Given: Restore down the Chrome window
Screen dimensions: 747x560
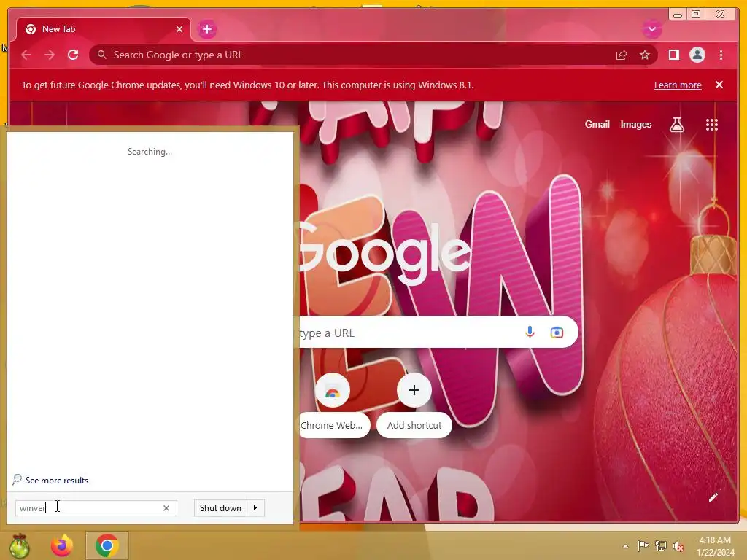Looking at the screenshot, I should coord(696,15).
